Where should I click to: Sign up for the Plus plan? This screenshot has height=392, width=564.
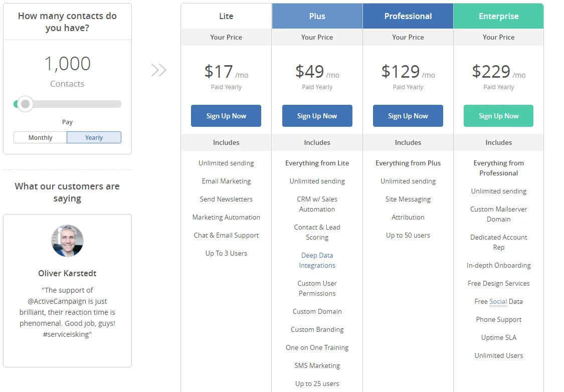(317, 116)
